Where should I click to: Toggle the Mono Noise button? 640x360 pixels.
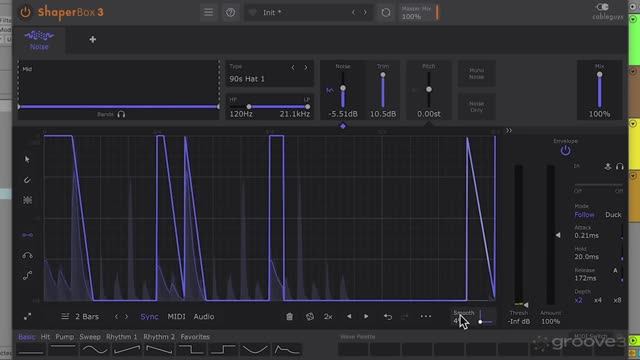point(476,73)
